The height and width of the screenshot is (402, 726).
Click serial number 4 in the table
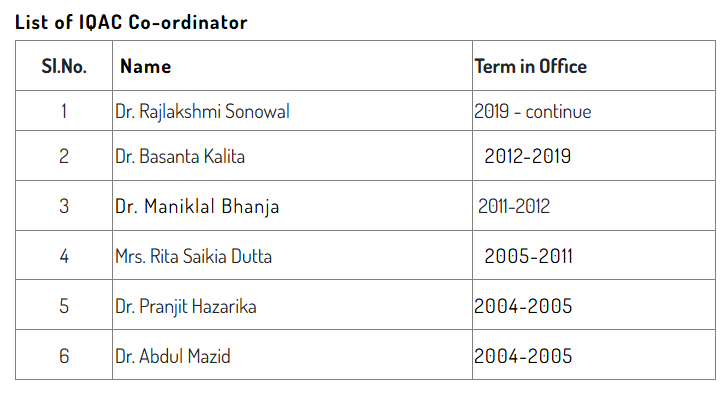[64, 256]
